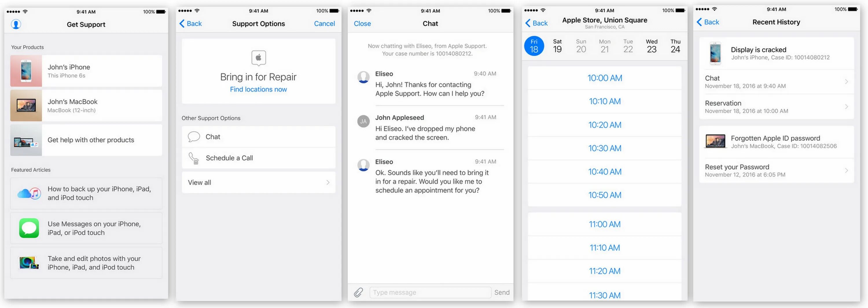Pick the 10:10 AM time slot
Viewport: 868px width, 308px height.
604,101
